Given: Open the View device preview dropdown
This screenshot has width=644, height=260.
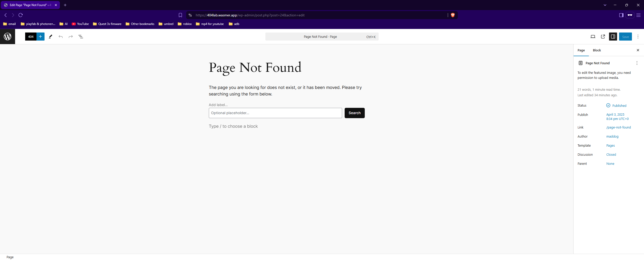Looking at the screenshot, I should [593, 37].
